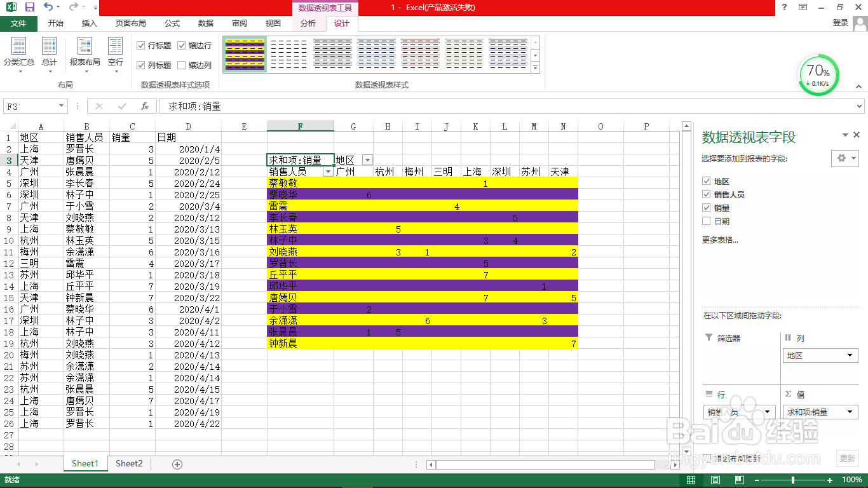The image size is (868, 488).
Task: Click the Undo arrow icon
Action: (x=48, y=8)
